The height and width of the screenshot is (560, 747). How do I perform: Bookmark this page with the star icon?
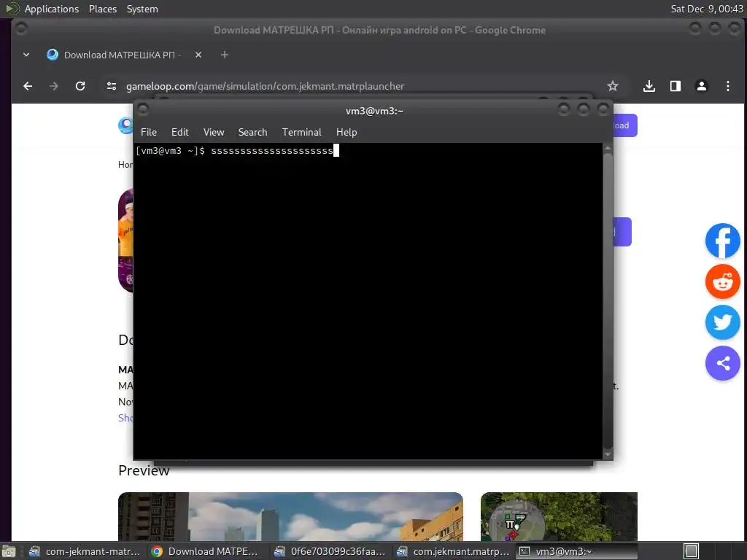(613, 86)
